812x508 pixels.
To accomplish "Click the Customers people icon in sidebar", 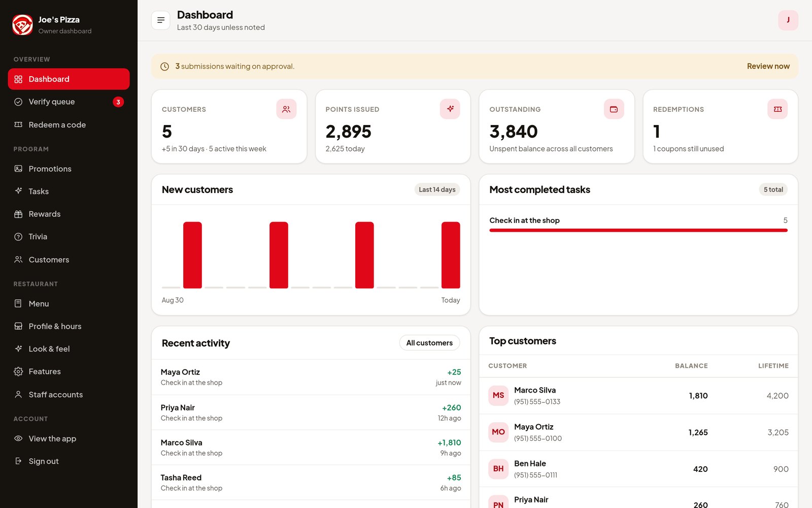I will [18, 260].
